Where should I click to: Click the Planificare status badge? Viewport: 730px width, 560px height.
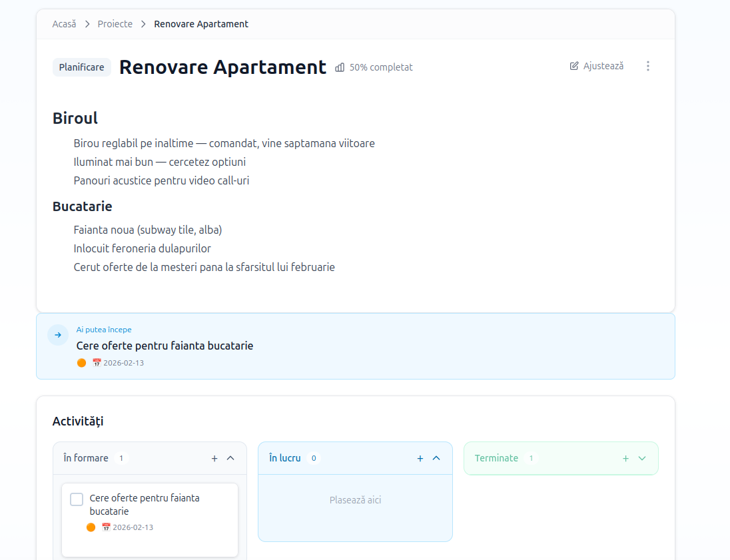81,67
